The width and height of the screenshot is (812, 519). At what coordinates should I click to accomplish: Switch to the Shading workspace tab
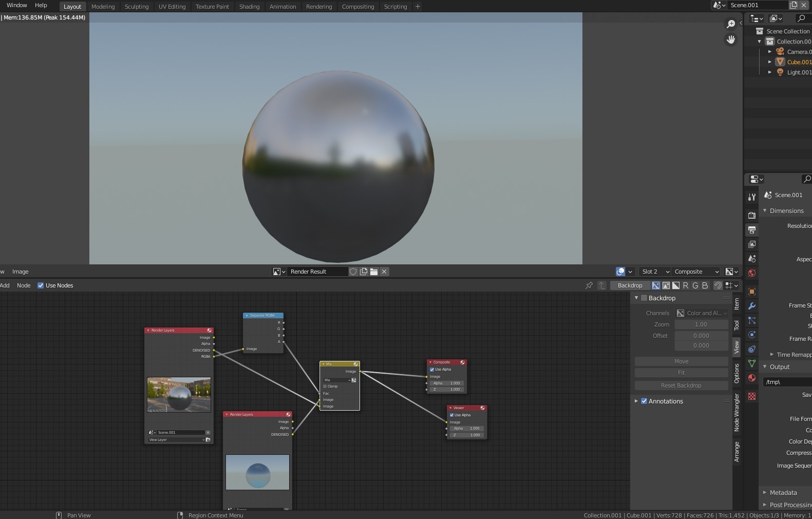(249, 7)
